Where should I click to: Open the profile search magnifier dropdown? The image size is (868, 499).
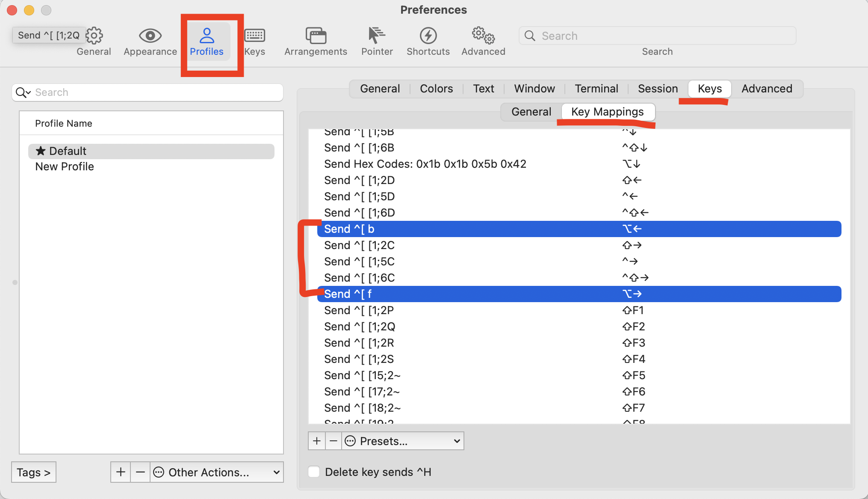[23, 92]
